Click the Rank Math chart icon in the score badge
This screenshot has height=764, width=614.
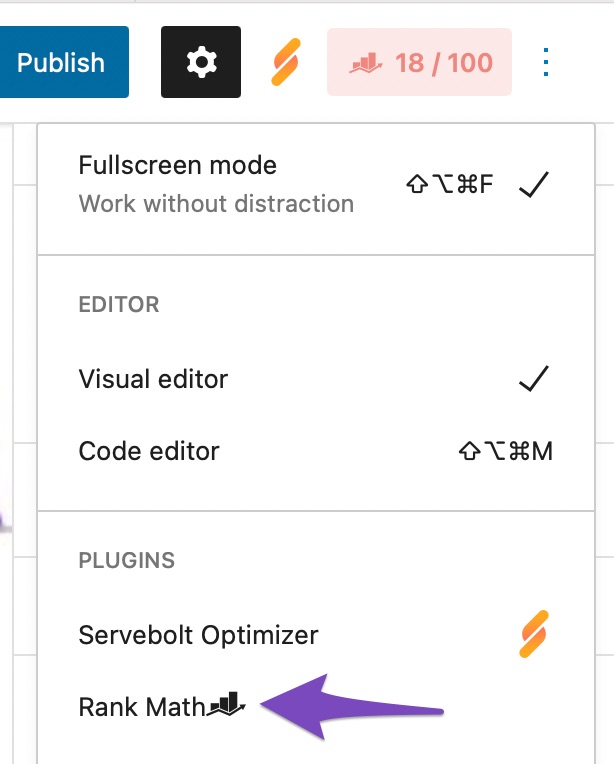(x=366, y=63)
